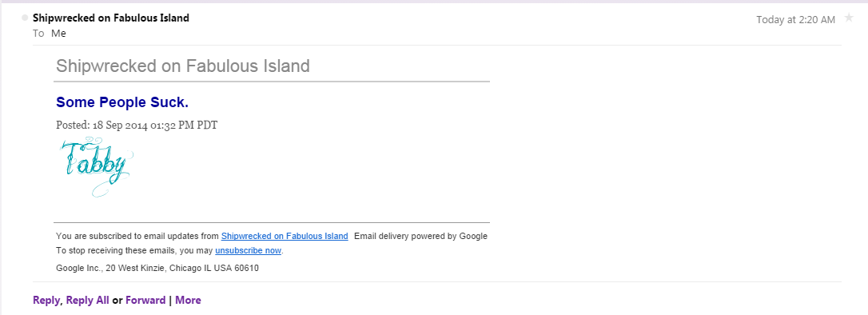Viewport: 868px width, 315px height.
Task: Toggle the read/unread dot beside sender
Action: (24, 18)
